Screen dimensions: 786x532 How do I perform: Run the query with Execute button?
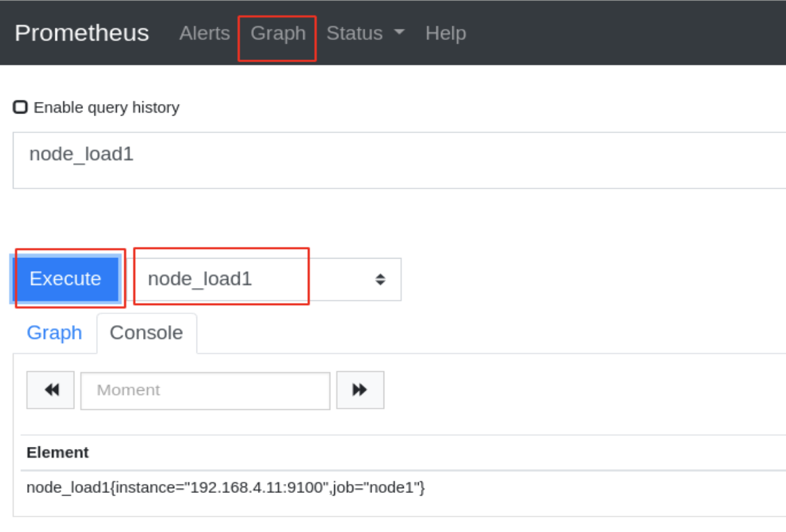click(65, 279)
